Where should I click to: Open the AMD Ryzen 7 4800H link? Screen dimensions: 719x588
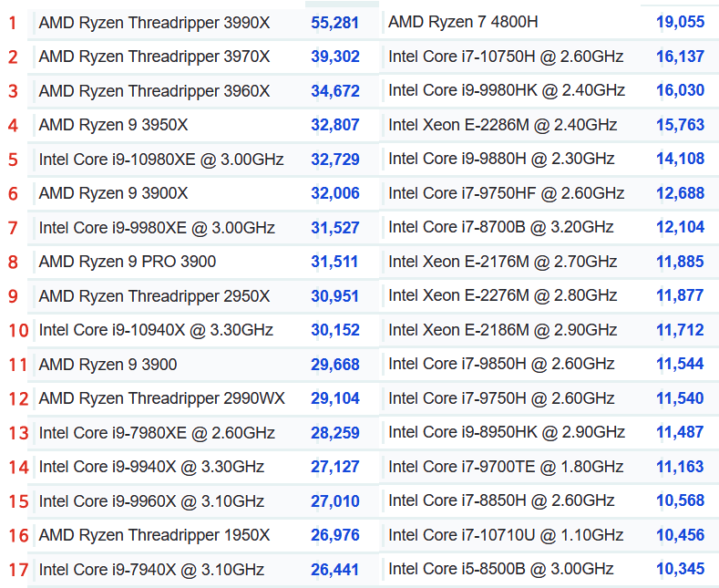(x=463, y=22)
